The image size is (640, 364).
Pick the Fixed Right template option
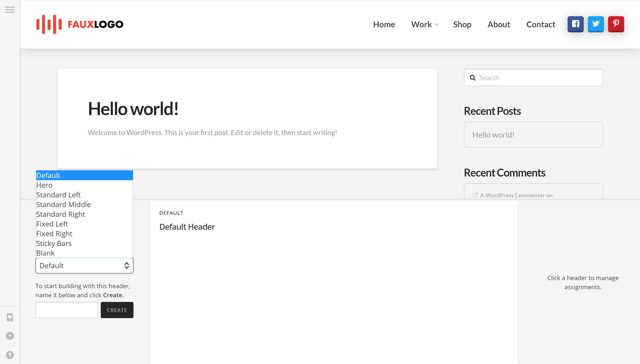pos(84,234)
